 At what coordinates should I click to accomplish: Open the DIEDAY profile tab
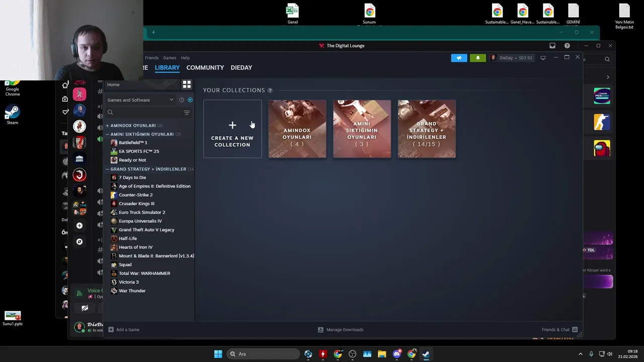(241, 67)
